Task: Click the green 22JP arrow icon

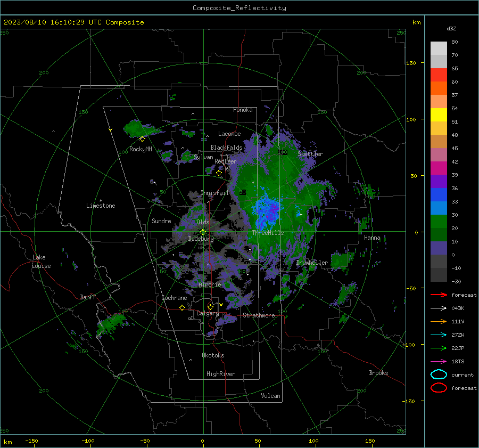Action: pyautogui.click(x=439, y=348)
